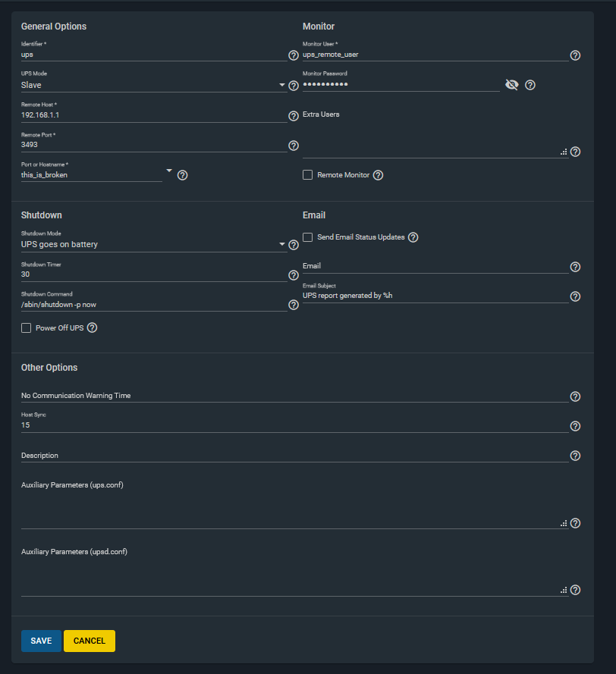Image resolution: width=616 pixels, height=674 pixels.
Task: Click the Shutdown Command input
Action: pyautogui.click(x=154, y=305)
